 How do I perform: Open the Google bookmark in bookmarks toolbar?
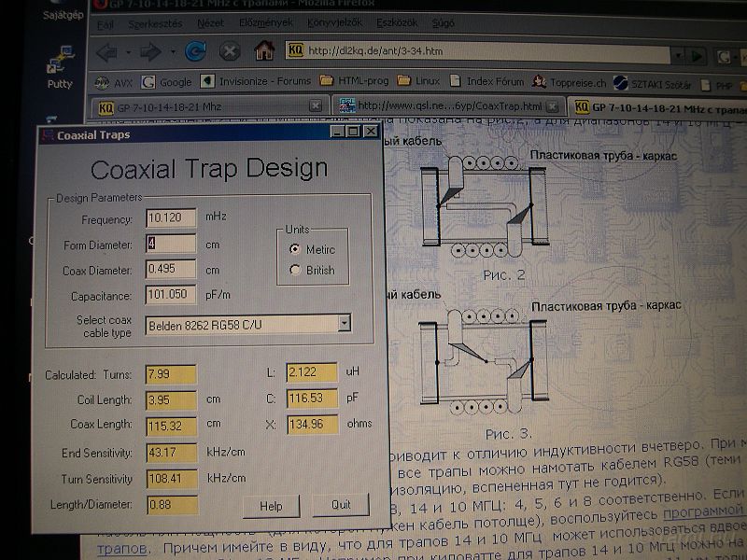coord(168,82)
